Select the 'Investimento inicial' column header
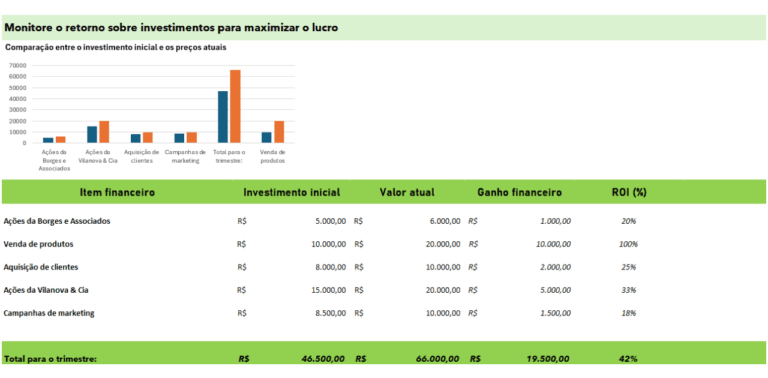The width and height of the screenshot is (768, 378). [x=292, y=192]
